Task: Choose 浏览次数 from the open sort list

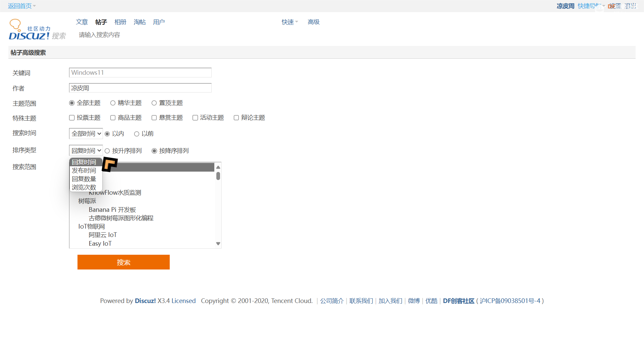Action: (86, 187)
